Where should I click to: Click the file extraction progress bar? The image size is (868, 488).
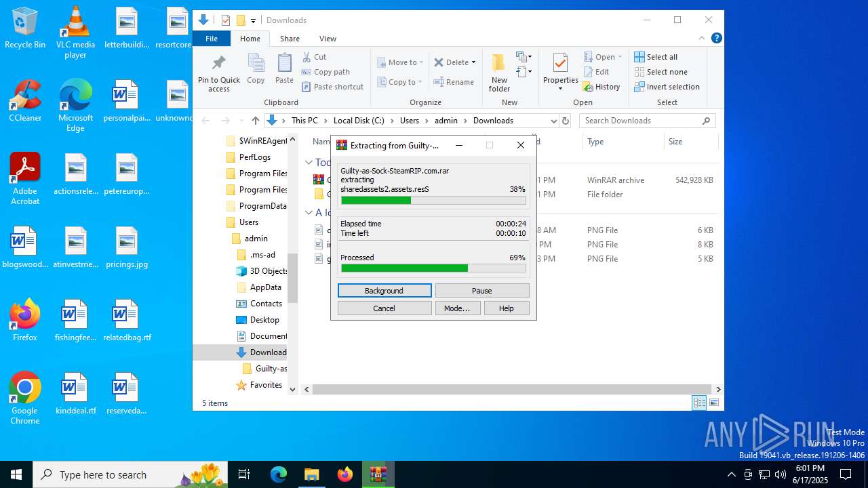(x=433, y=201)
